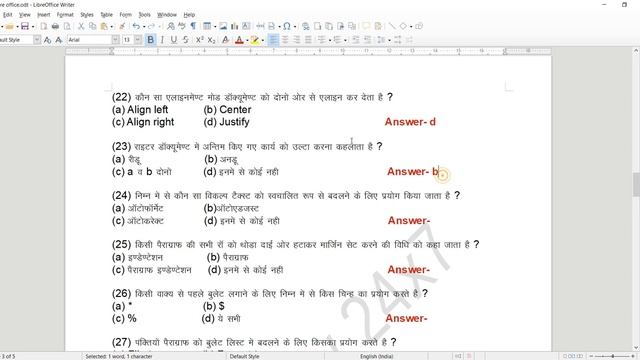Click the Insert Special Character omega icon
The width and height of the screenshot is (640, 360).
click(x=287, y=27)
